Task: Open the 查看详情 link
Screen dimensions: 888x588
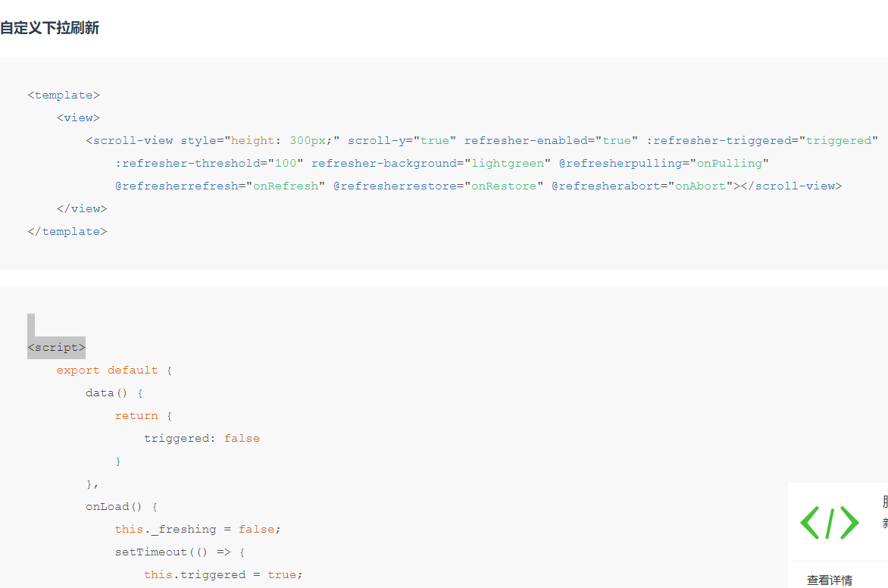Action: coord(829,580)
